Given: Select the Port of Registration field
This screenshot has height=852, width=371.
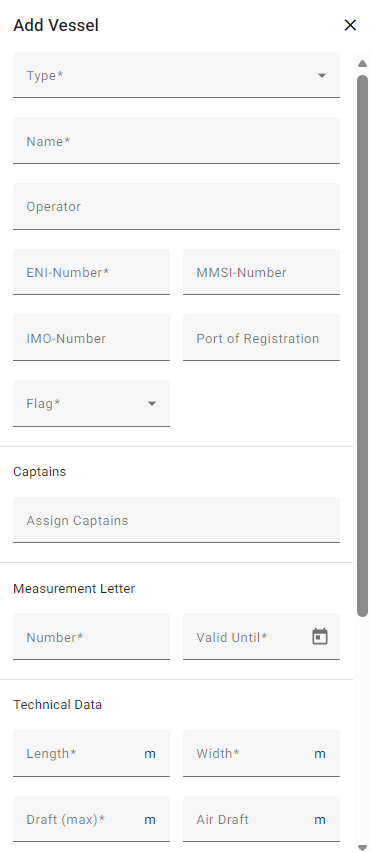Looking at the screenshot, I should (x=261, y=337).
